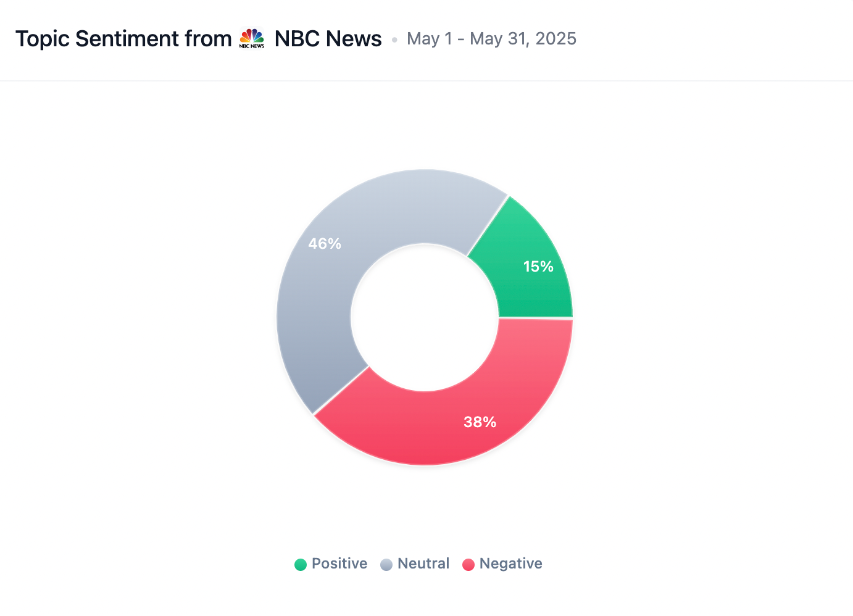The image size is (853, 616).
Task: Open the May 1 - May 31, 2025 date range
Action: click(x=491, y=39)
